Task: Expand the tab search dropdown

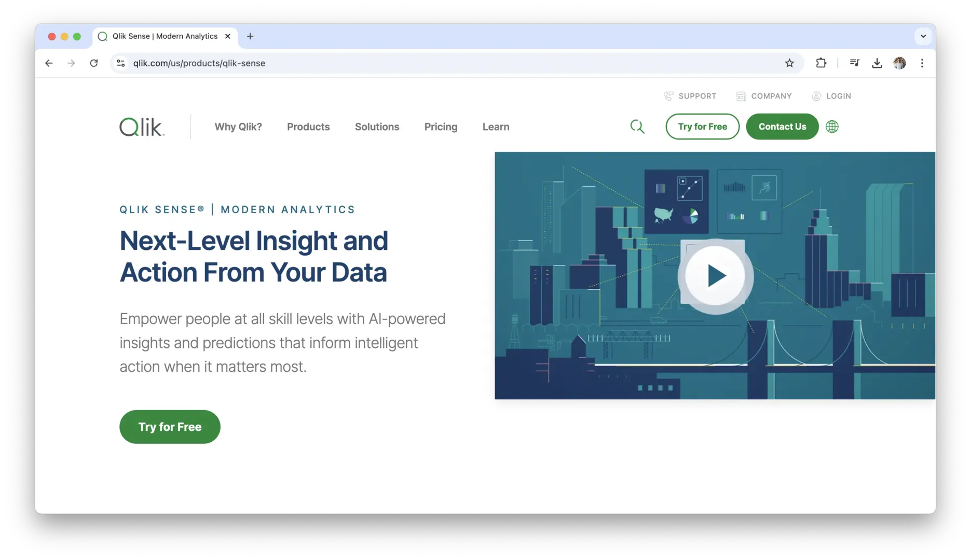Action: (x=923, y=36)
